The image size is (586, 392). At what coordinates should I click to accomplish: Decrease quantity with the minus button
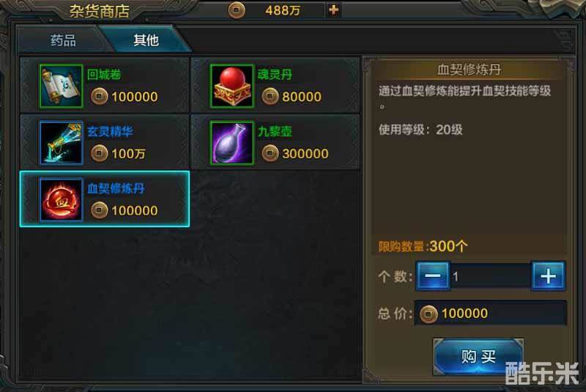(x=432, y=276)
